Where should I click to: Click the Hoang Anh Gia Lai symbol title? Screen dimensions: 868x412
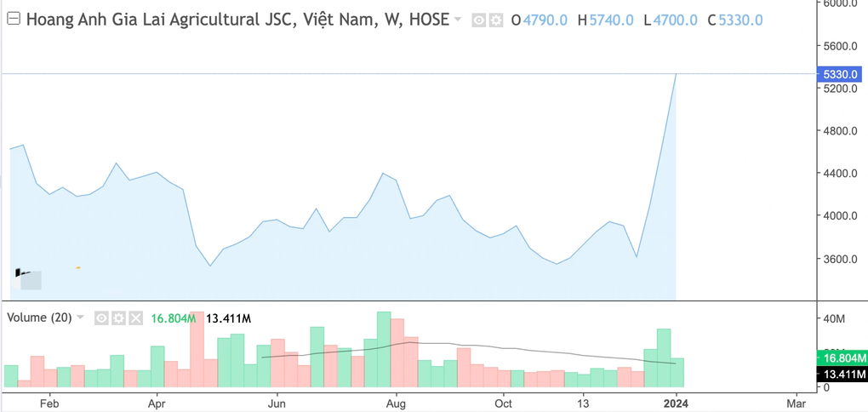(x=237, y=20)
